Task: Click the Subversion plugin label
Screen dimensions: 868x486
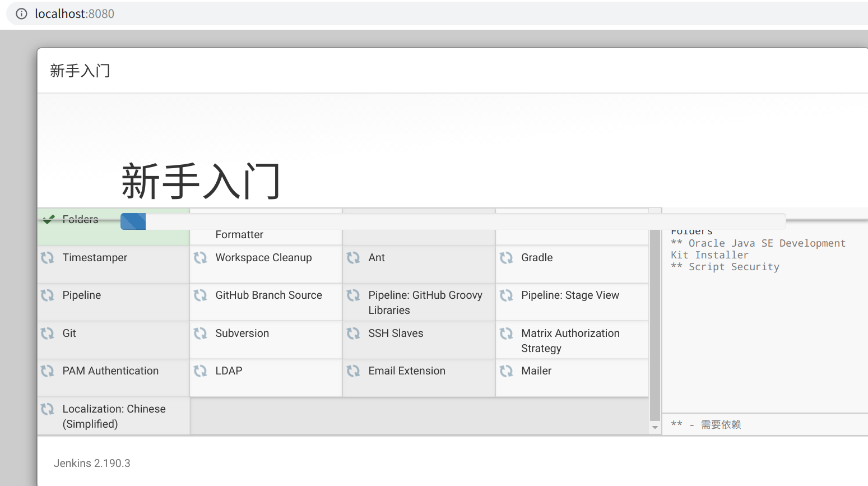Action: (x=242, y=334)
